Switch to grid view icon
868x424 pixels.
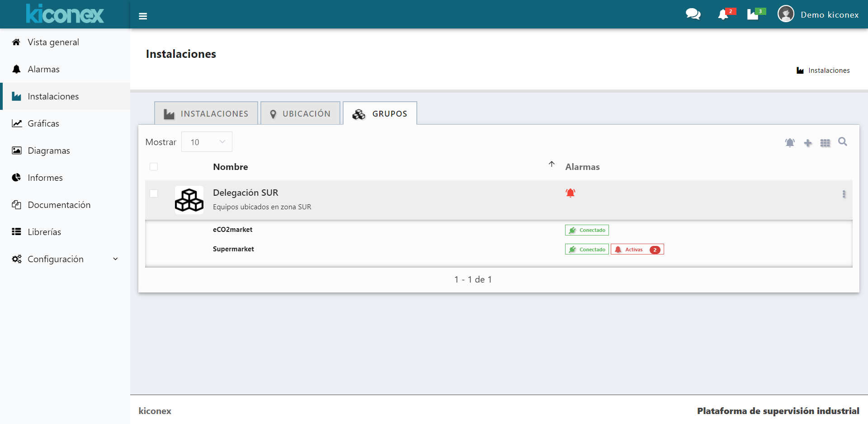825,143
